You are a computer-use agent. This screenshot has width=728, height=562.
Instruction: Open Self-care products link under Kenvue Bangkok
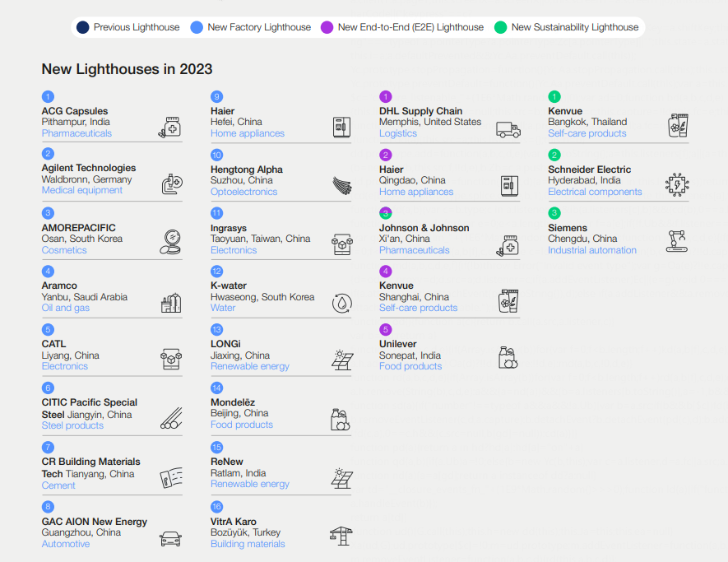587,133
